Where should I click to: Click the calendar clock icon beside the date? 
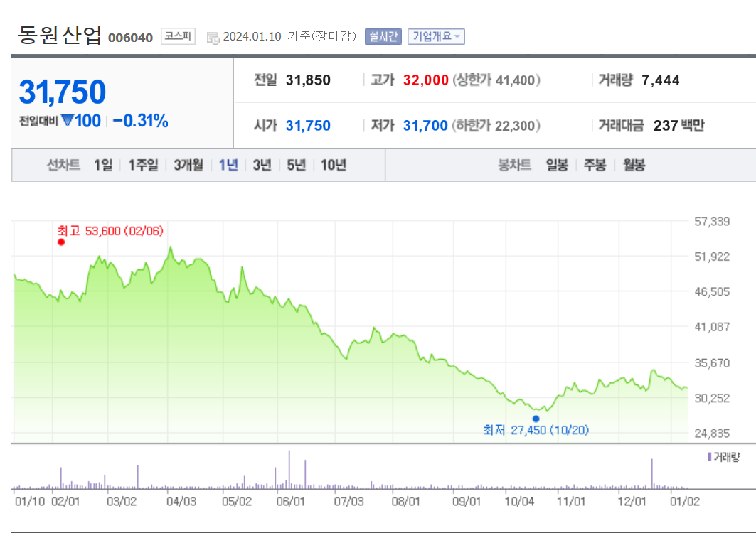(213, 38)
